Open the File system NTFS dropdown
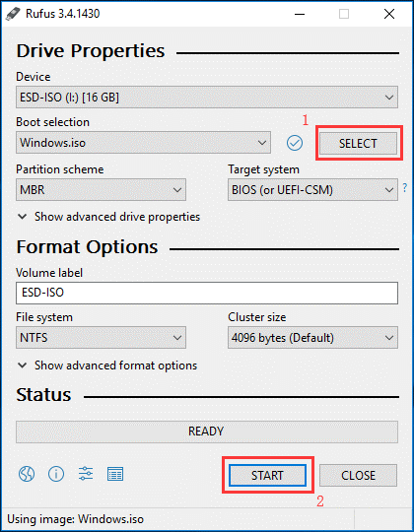The height and width of the screenshot is (532, 414). 101,337
